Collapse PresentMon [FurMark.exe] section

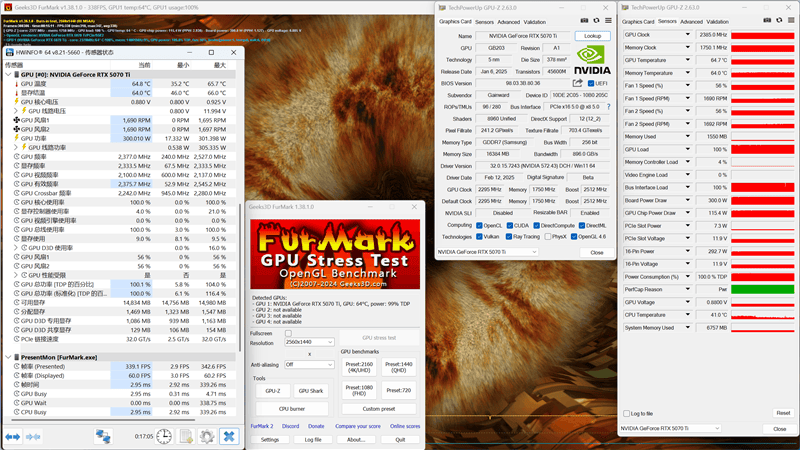[8, 357]
